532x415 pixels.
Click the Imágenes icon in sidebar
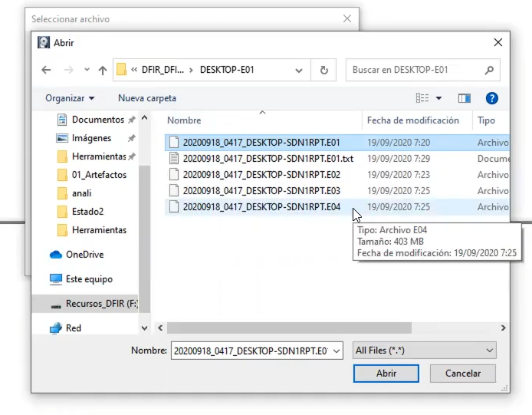(x=62, y=138)
